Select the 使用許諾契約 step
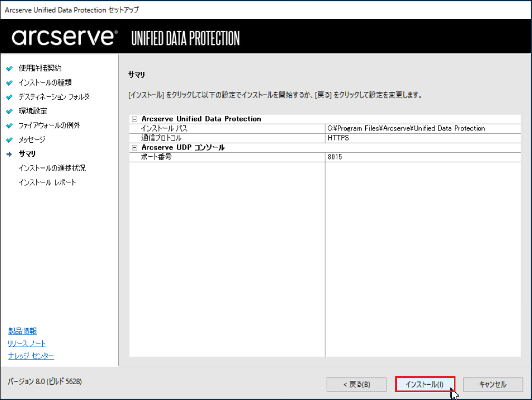The width and height of the screenshot is (532, 400). pyautogui.click(x=40, y=68)
